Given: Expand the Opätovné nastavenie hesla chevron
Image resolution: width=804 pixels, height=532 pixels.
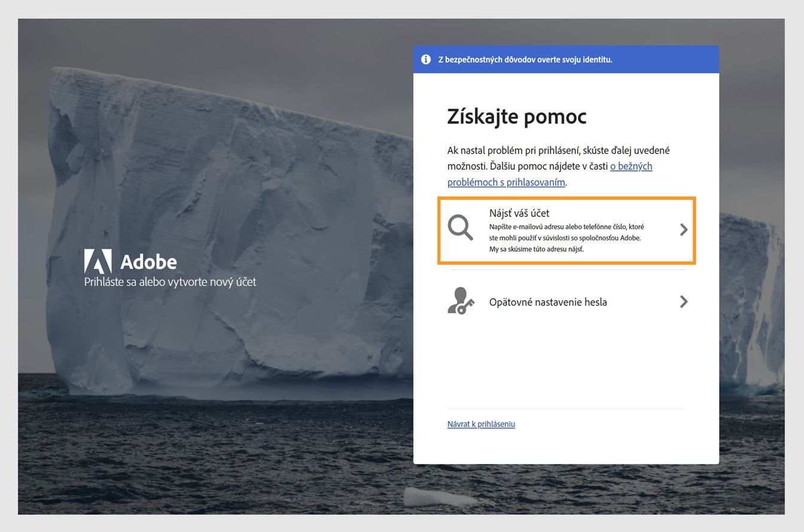Looking at the screenshot, I should point(684,302).
